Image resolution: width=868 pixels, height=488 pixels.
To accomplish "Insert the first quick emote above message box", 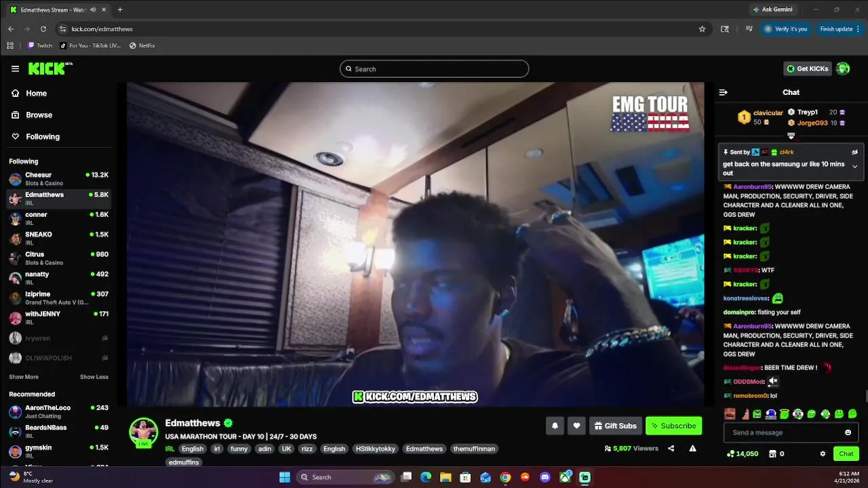I will (x=729, y=413).
